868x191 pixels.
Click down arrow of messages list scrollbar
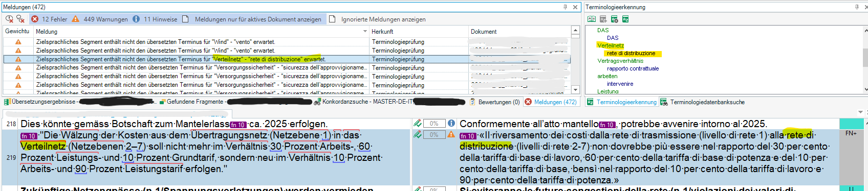click(x=575, y=90)
